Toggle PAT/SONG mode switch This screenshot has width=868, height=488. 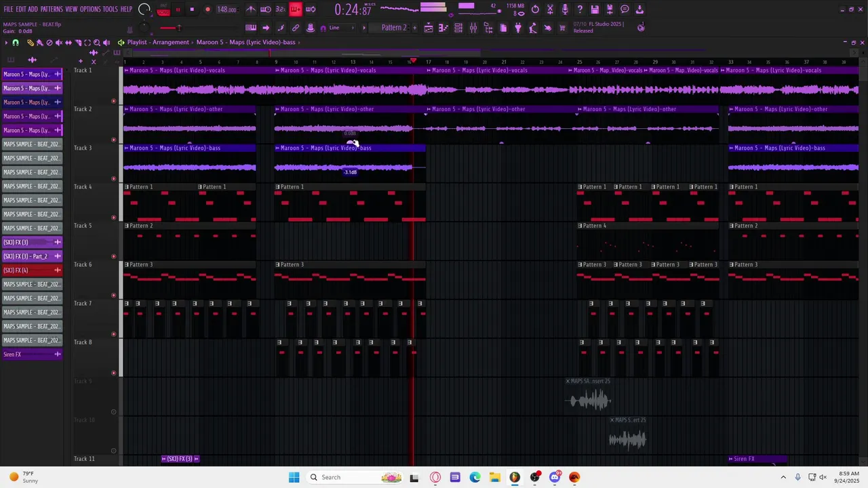[x=163, y=9]
